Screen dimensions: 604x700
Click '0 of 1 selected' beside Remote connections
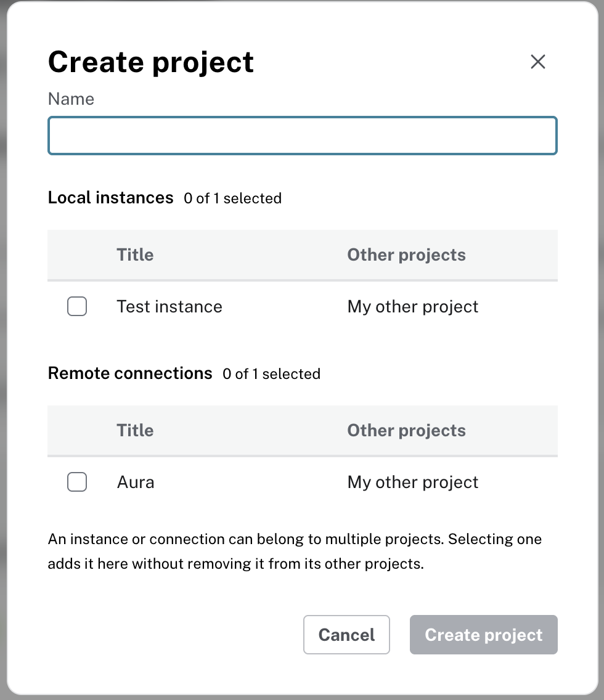point(271,373)
